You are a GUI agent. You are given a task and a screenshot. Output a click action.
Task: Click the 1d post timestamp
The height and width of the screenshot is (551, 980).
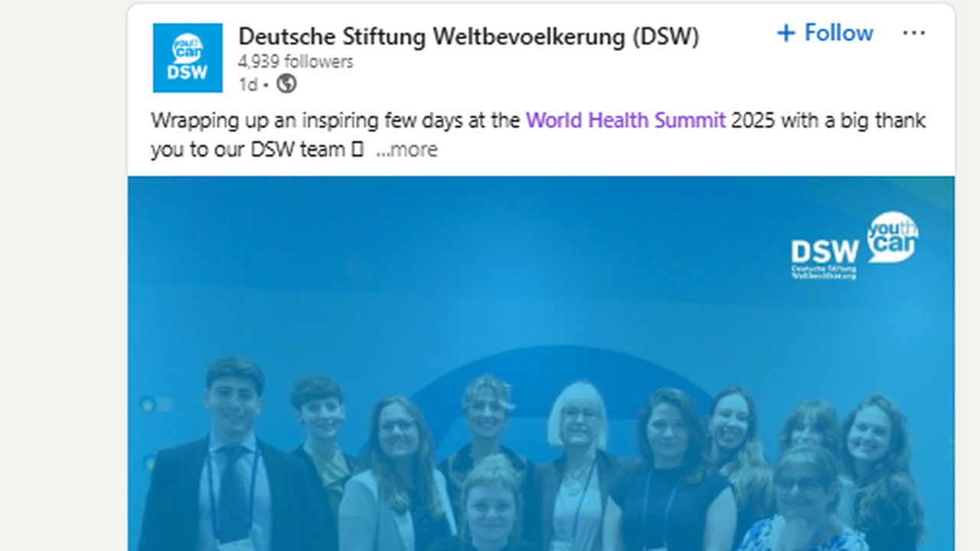pos(247,84)
